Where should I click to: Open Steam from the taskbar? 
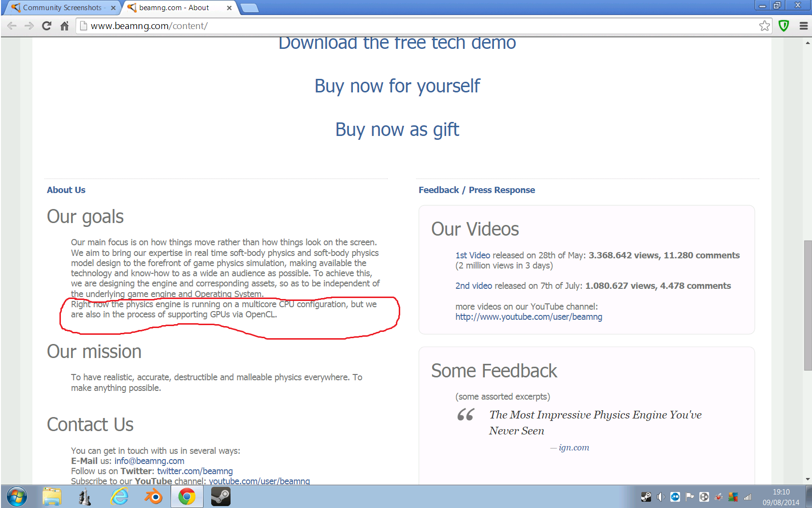coord(221,497)
